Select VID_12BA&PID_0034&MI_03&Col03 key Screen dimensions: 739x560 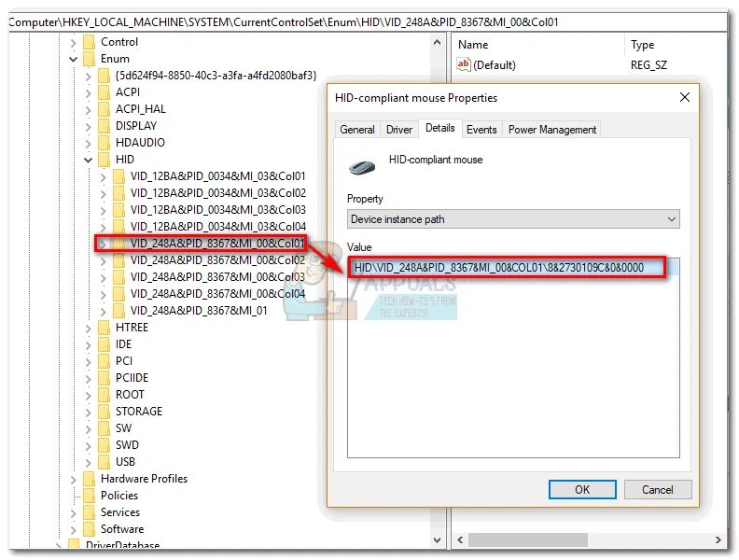coord(217,210)
